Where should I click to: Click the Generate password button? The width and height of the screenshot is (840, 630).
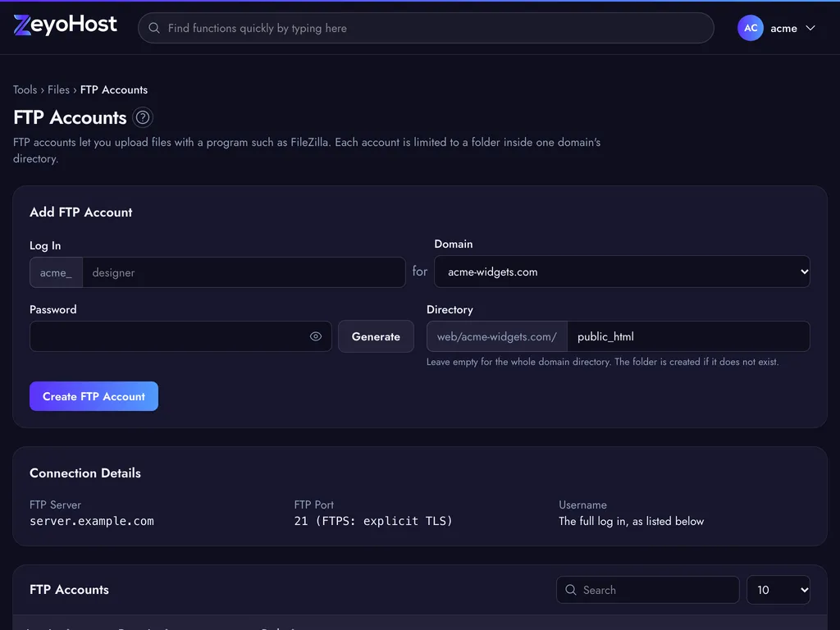(376, 336)
